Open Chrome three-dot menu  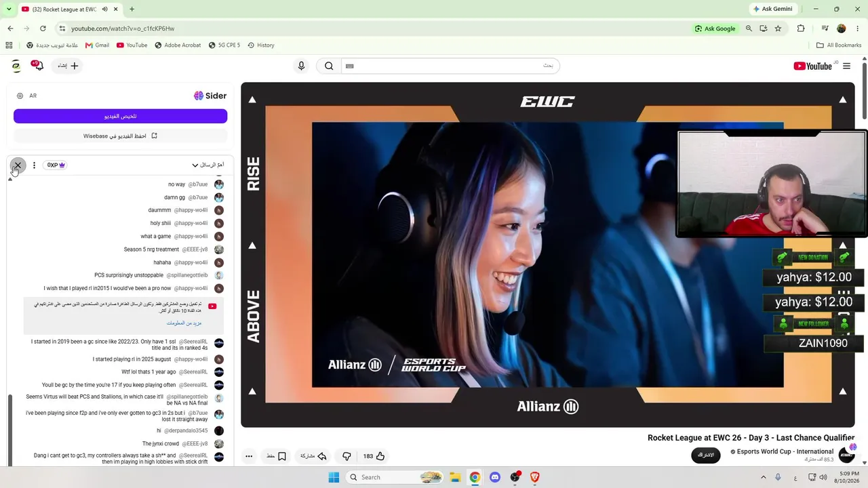(x=857, y=28)
